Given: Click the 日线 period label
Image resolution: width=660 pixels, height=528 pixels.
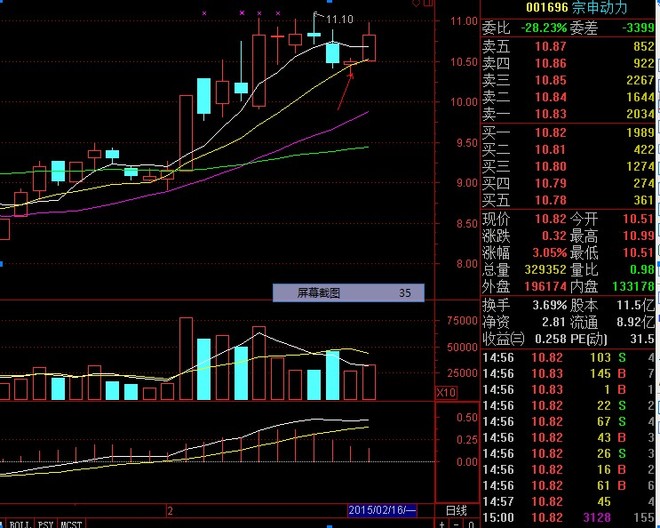Looking at the screenshot, I should pos(456,511).
